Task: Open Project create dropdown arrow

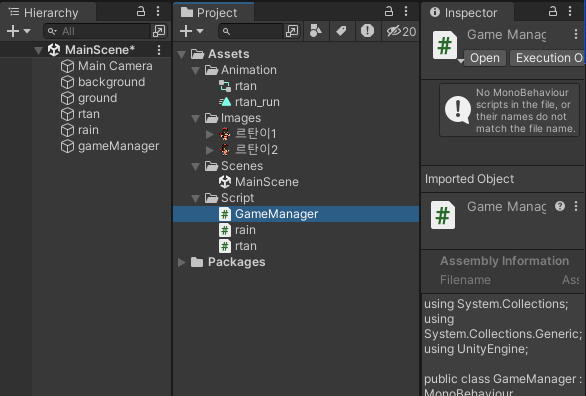Action: click(200, 31)
